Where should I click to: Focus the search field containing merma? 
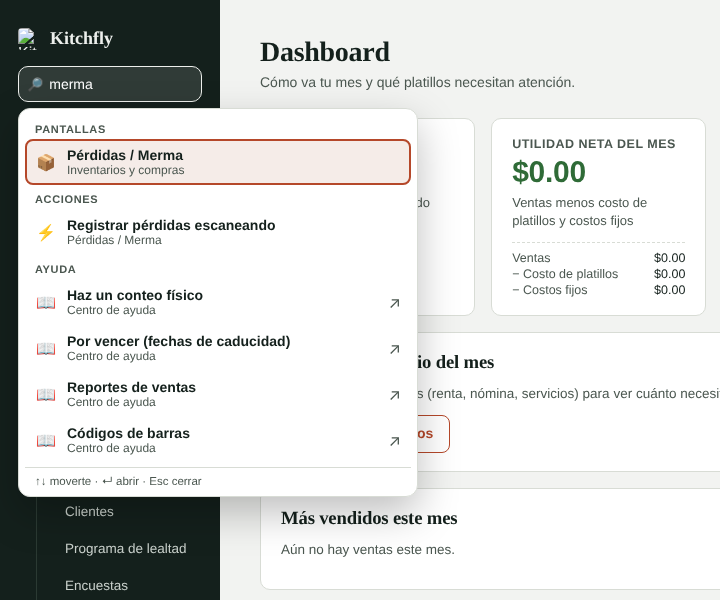click(x=110, y=84)
